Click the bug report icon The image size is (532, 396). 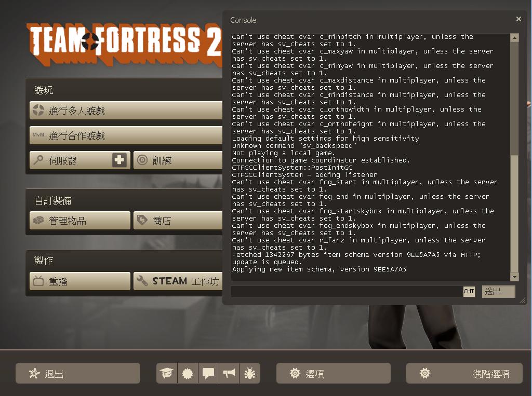pyautogui.click(x=250, y=373)
